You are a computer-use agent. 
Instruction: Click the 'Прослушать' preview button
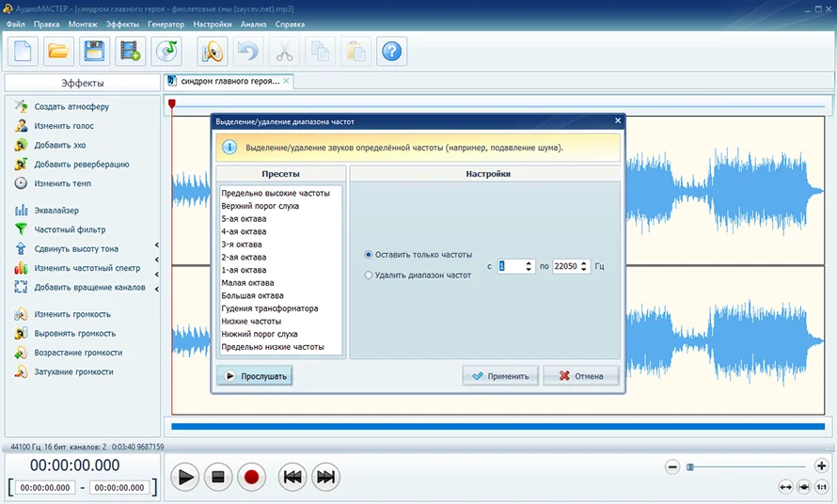coord(255,376)
